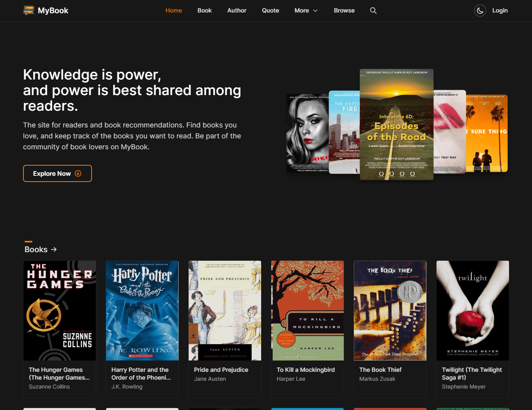This screenshot has height=410, width=532.
Task: Open To Kill a Mockingbird cover
Action: [308, 311]
